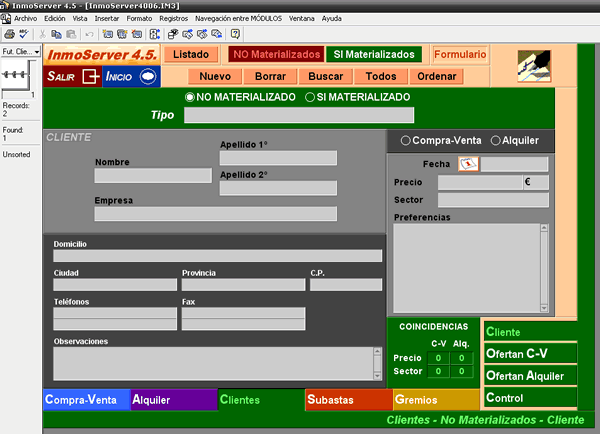
Task: Click the Observaciones scrollbar up arrow
Action: click(x=377, y=351)
